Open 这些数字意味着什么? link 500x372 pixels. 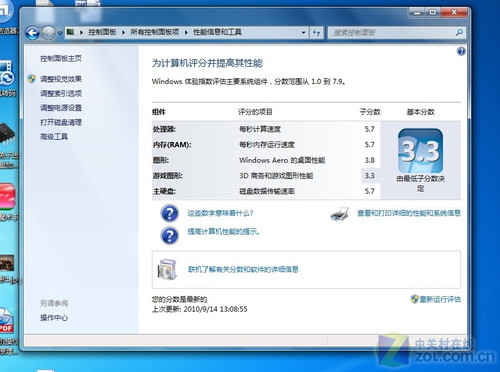220,213
